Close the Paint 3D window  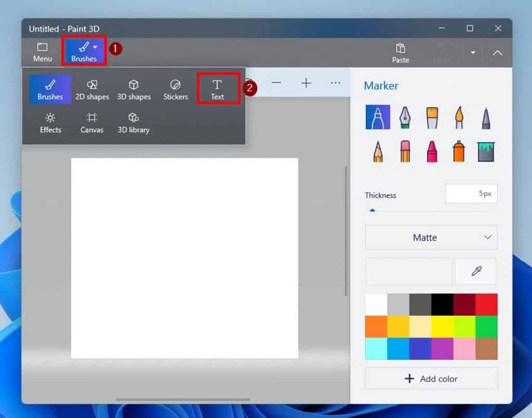point(498,28)
